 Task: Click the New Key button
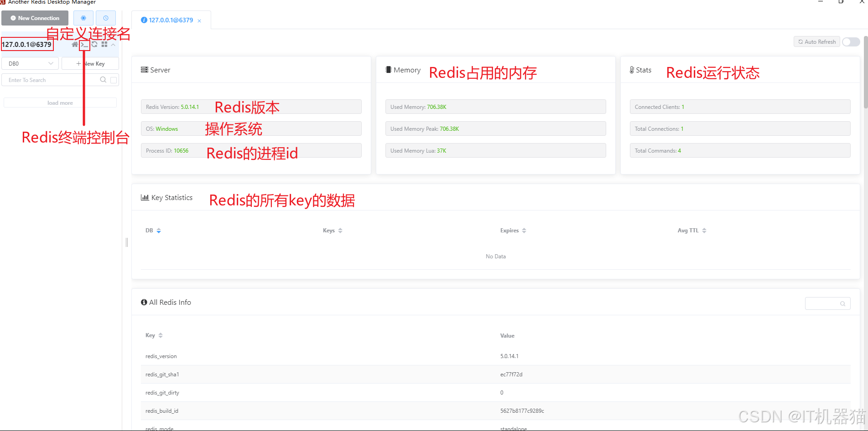(x=90, y=64)
